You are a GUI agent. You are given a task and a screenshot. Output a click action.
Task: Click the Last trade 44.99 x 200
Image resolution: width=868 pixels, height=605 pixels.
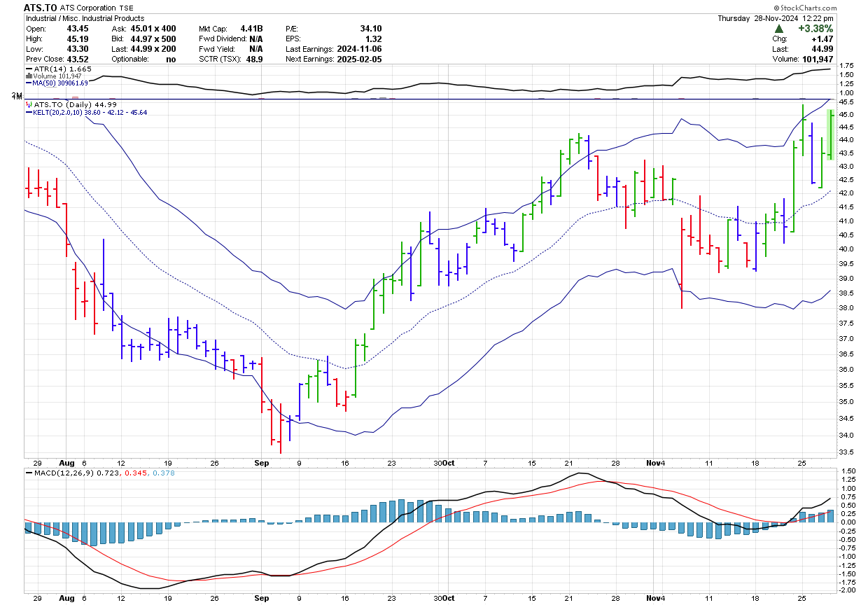click(153, 49)
